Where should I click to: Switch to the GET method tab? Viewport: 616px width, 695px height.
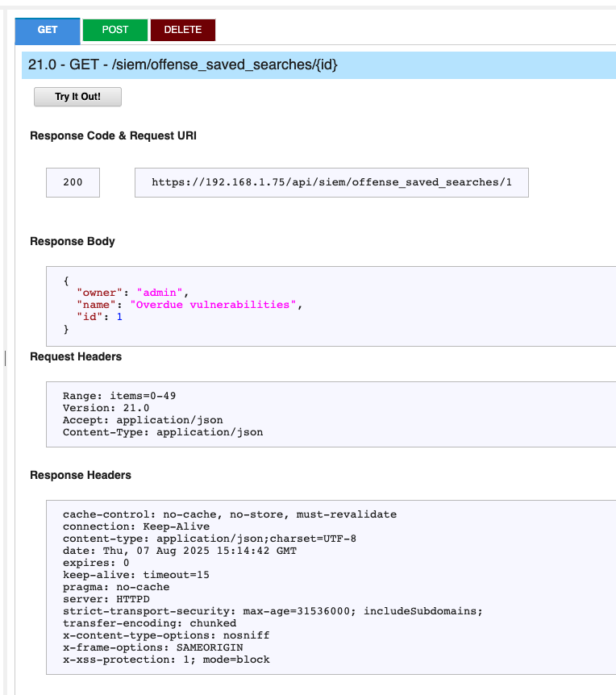[x=48, y=31]
